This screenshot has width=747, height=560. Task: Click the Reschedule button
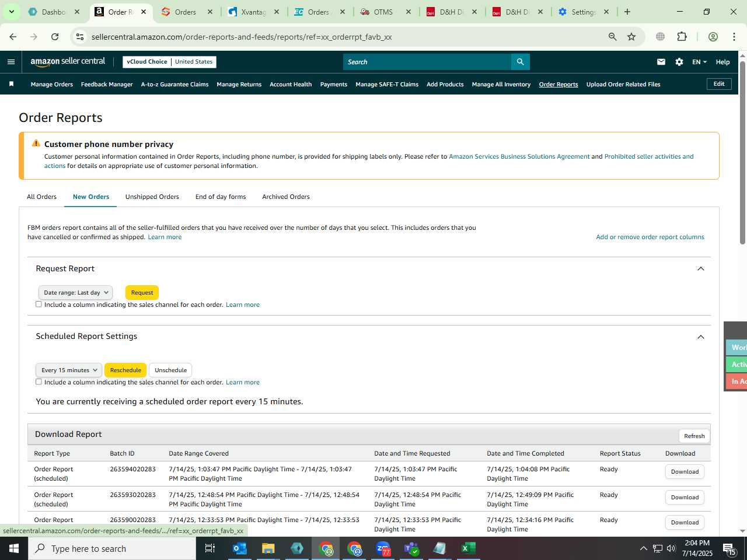tap(125, 370)
